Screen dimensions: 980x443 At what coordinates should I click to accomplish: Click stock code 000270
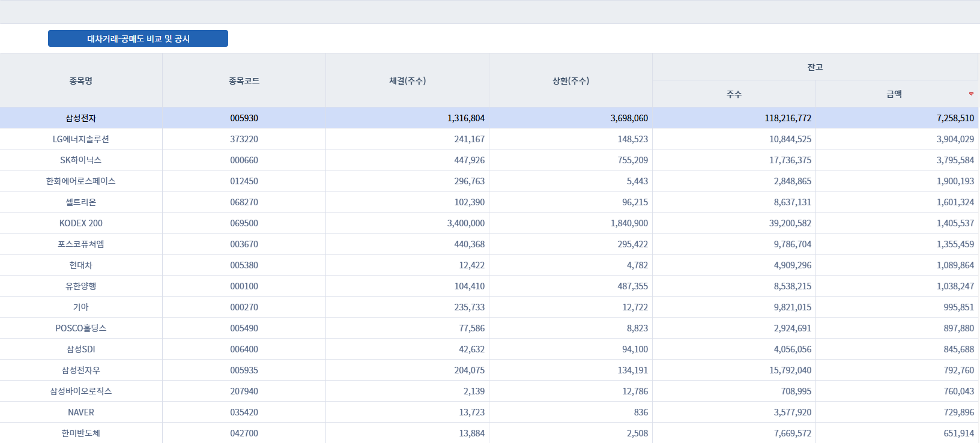pyautogui.click(x=244, y=307)
